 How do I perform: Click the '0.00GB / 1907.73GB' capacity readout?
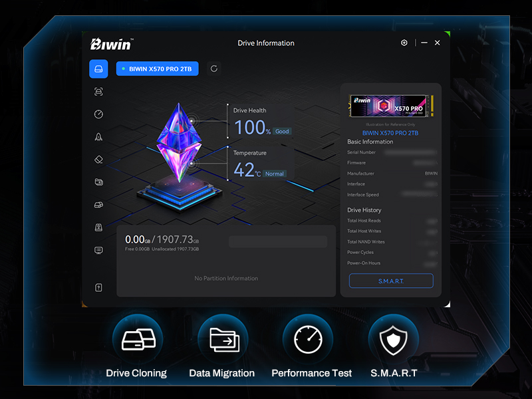[x=162, y=239]
